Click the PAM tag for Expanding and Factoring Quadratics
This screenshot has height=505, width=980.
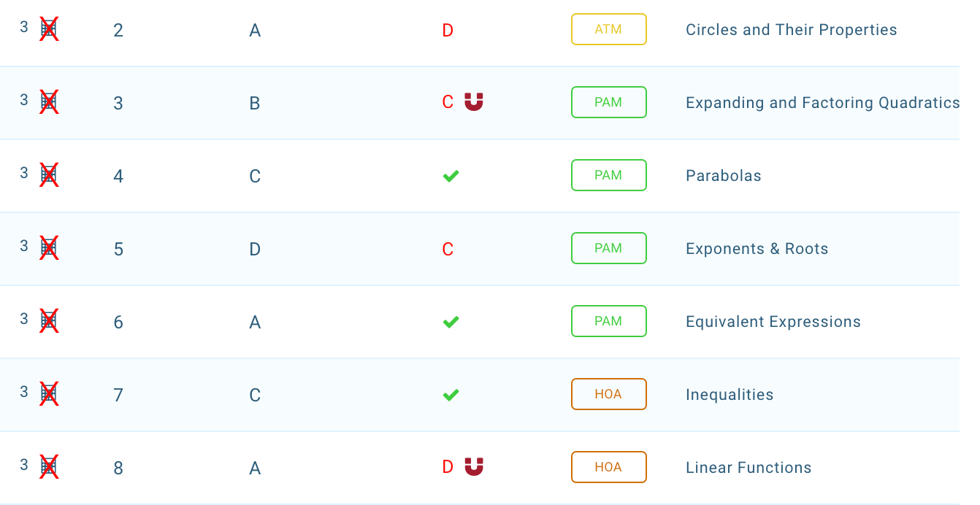pos(608,102)
